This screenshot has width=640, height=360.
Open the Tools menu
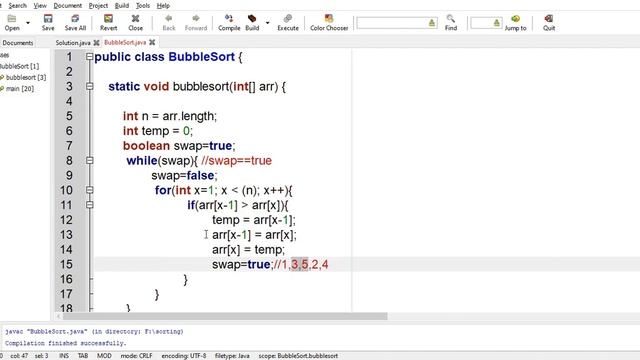[143, 6]
